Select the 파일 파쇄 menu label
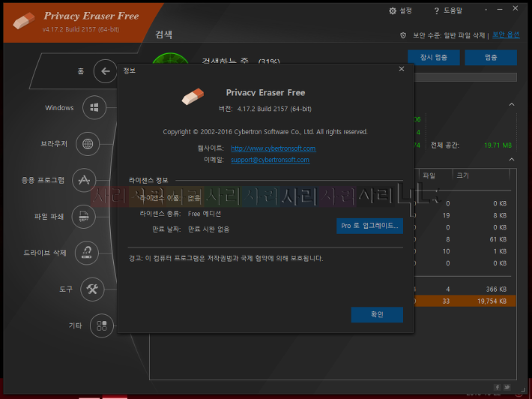Screen dimensions: 532x399 coord(49,216)
